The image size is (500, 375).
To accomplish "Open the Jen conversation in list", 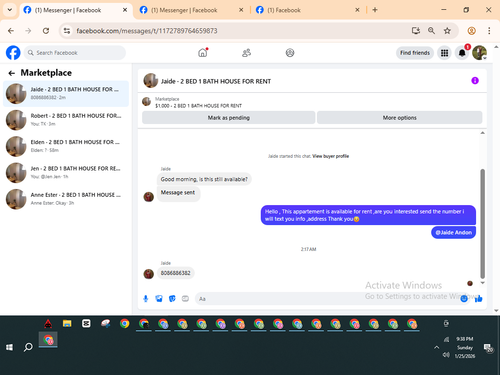I will (66, 173).
